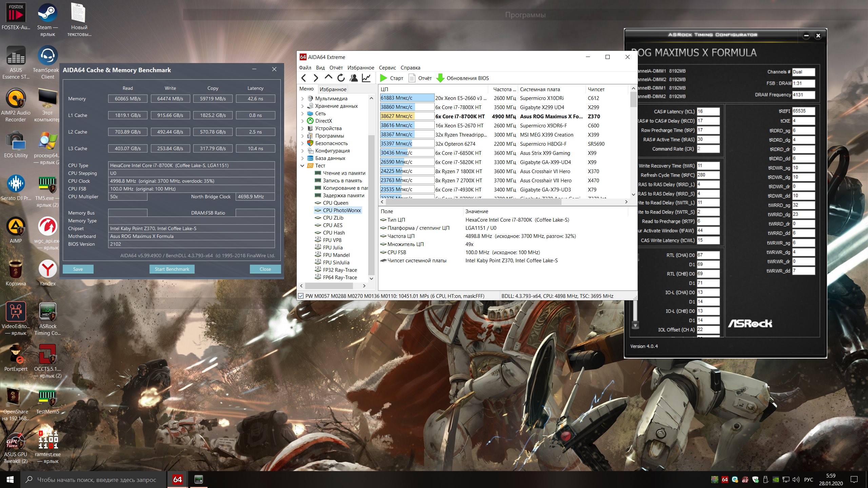This screenshot has width=868, height=488.
Task: Expand the Мультимедиа tree node
Action: (x=302, y=99)
